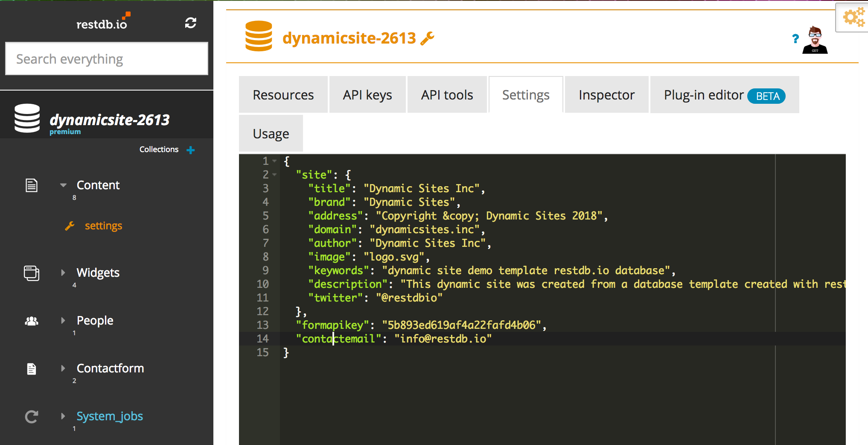Open the Widgets collection
This screenshot has width=868, height=445.
98,272
